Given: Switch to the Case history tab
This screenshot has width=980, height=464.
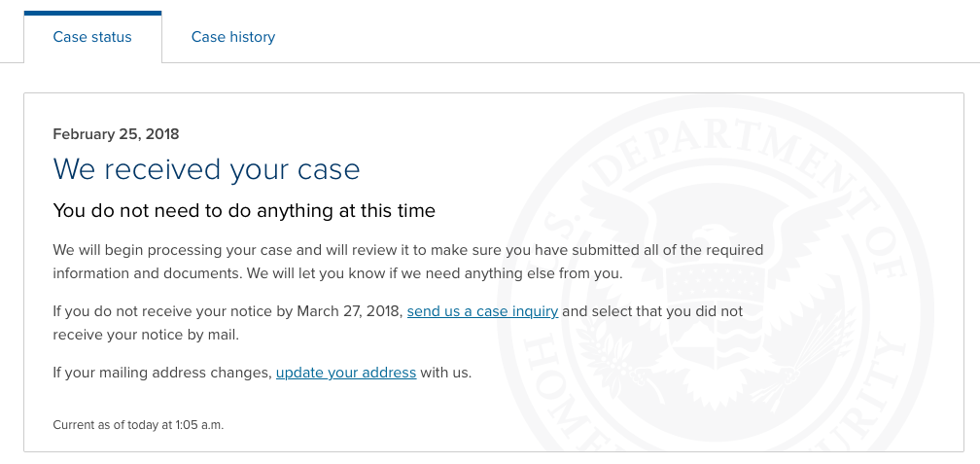Looking at the screenshot, I should (232, 37).
